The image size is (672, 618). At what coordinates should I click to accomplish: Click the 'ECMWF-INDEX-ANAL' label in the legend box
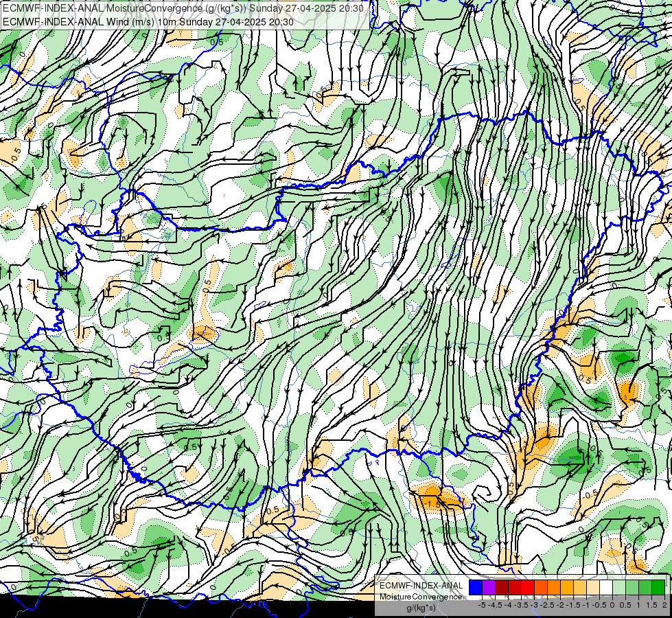421,586
